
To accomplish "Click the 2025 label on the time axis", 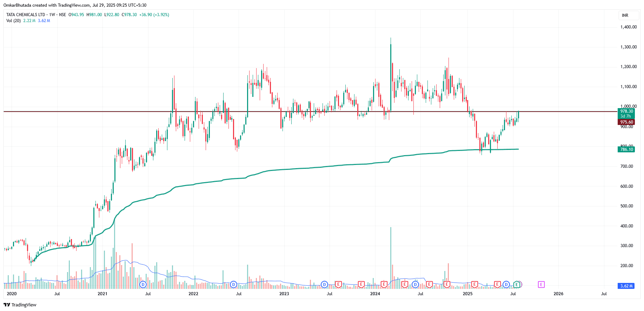I will point(467,294).
